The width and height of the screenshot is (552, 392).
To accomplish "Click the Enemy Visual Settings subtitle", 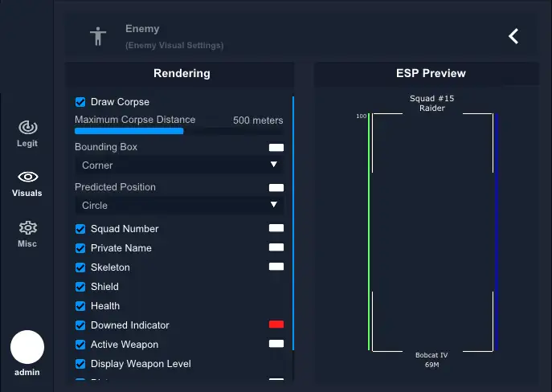I will tap(174, 46).
